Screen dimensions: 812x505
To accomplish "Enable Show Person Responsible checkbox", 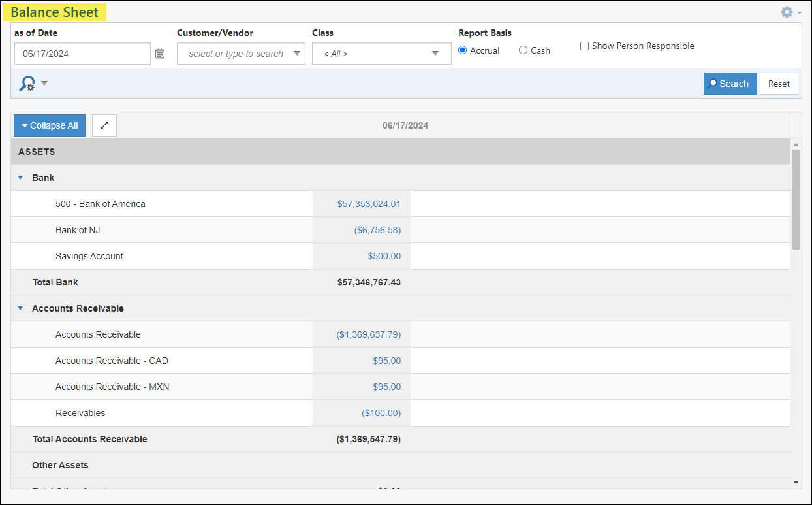I will point(585,46).
